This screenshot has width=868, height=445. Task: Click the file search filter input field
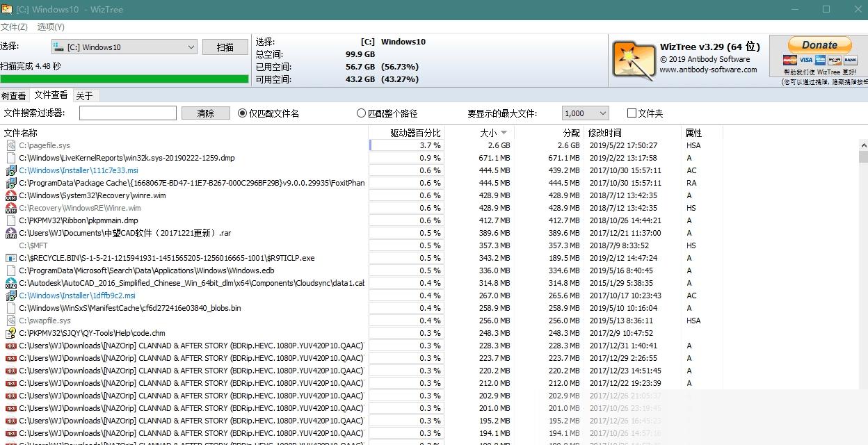click(x=128, y=113)
